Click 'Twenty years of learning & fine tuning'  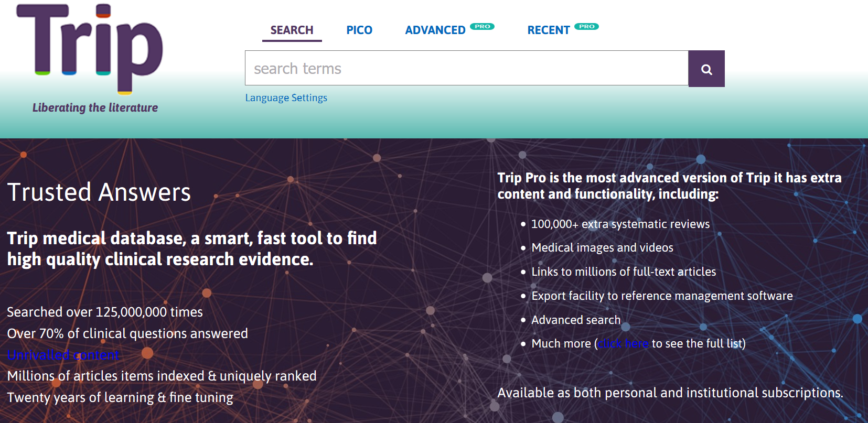(120, 398)
